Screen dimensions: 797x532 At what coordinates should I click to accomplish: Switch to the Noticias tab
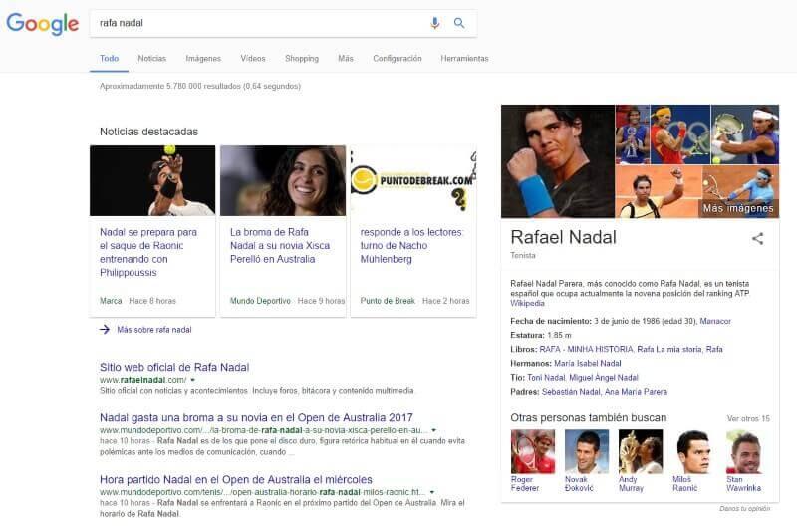[152, 59]
